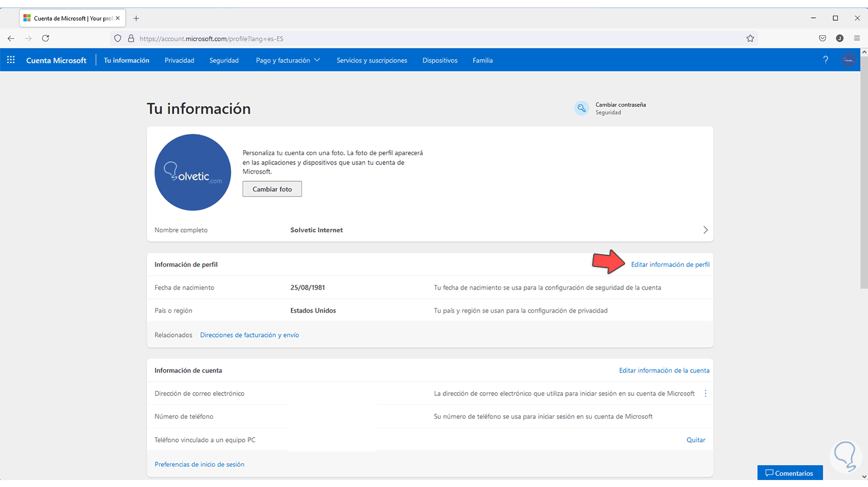Click the Número de teléfono label
Image resolution: width=868 pixels, height=487 pixels.
click(184, 417)
